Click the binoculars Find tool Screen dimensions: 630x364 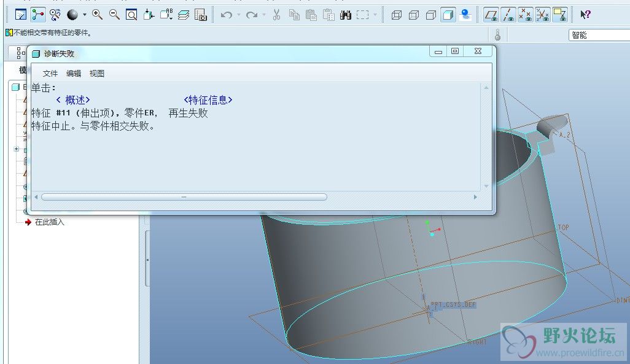pos(346,15)
